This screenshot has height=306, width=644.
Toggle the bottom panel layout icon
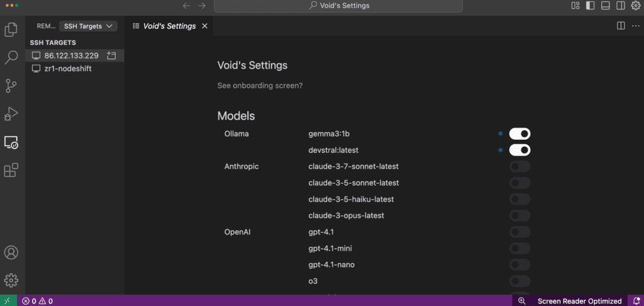click(x=605, y=6)
